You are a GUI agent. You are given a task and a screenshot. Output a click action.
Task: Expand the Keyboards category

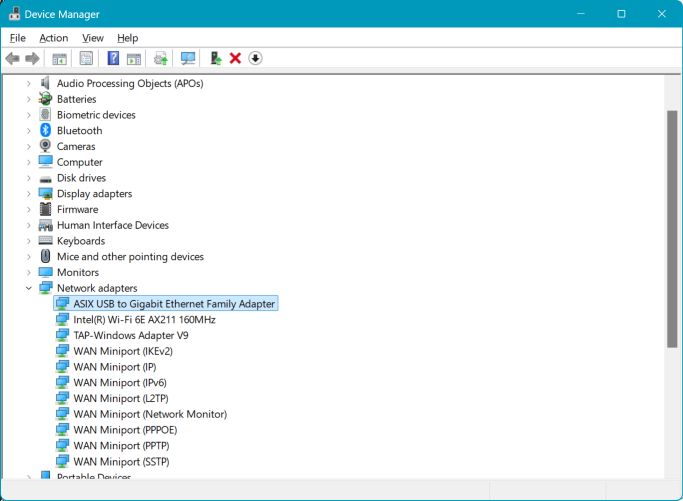(x=29, y=241)
